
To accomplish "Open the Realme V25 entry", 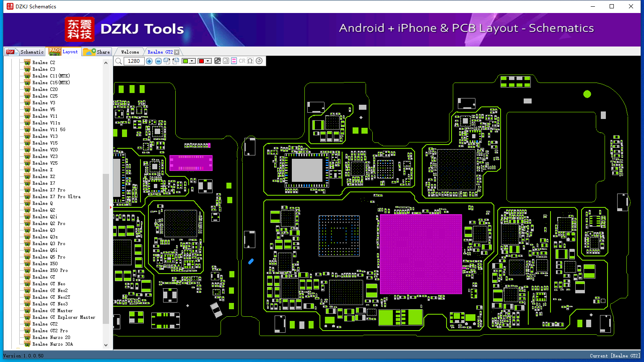I will tap(45, 163).
